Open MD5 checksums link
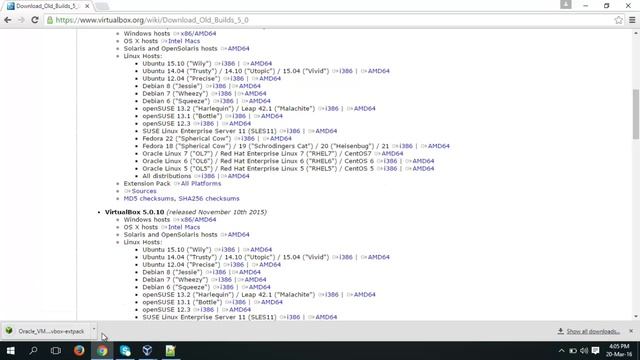This screenshot has height=360, width=640. [149, 198]
